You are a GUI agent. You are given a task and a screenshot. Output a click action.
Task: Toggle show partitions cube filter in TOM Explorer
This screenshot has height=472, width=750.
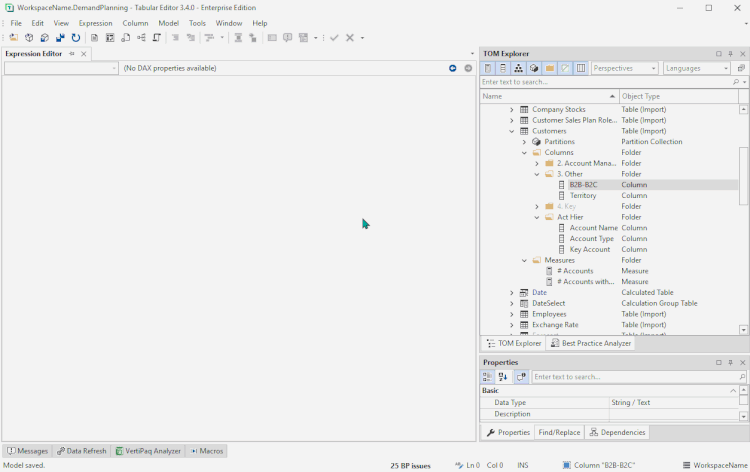(x=534, y=68)
